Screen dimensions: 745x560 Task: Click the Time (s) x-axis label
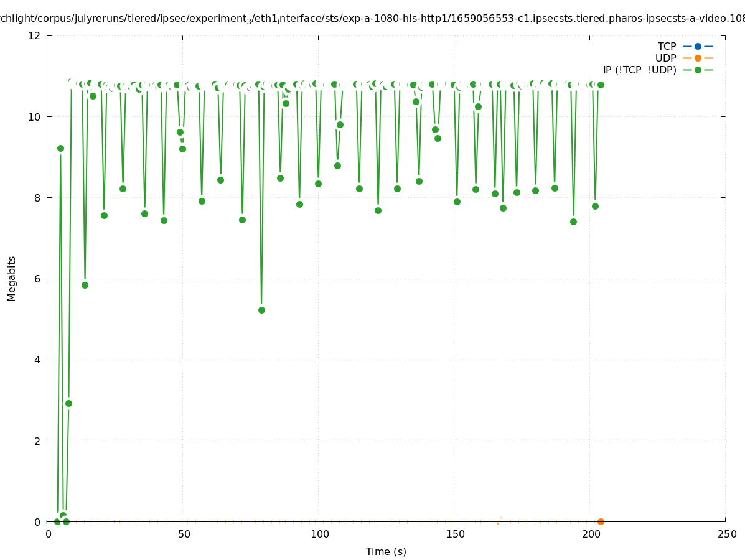pyautogui.click(x=386, y=551)
